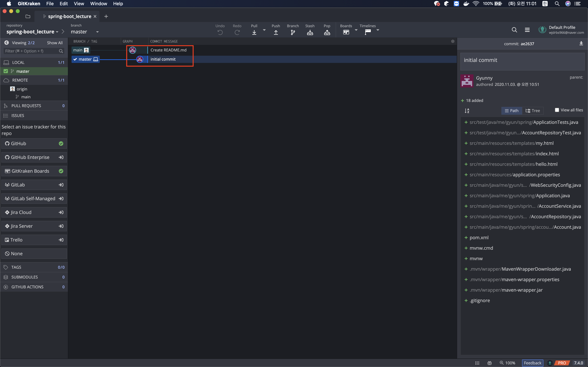The width and height of the screenshot is (588, 367).
Task: Open the GitKraken Boards icon
Action: tap(346, 32)
